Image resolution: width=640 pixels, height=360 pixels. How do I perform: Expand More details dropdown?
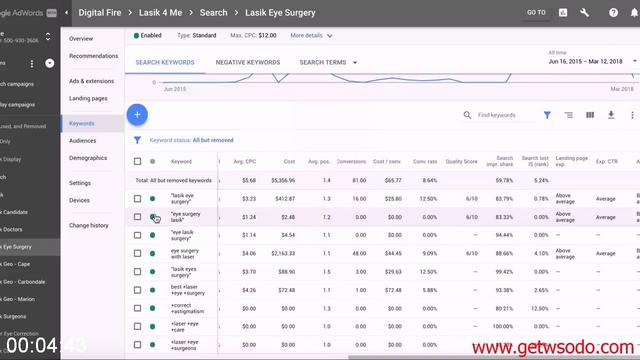(311, 36)
